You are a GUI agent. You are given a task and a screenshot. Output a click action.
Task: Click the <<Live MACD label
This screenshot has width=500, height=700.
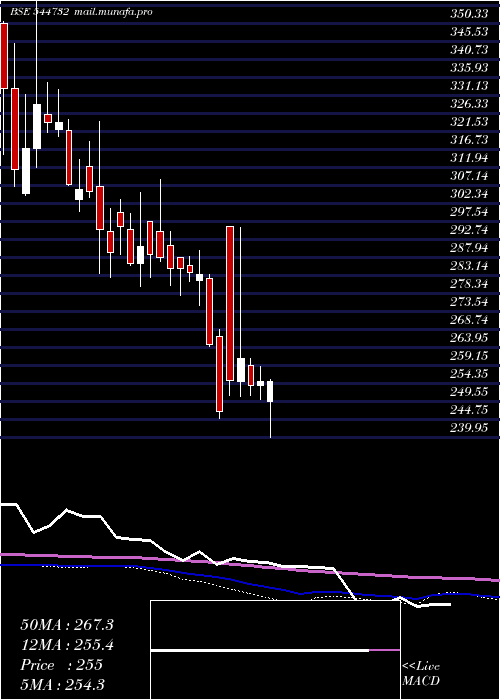(421, 674)
